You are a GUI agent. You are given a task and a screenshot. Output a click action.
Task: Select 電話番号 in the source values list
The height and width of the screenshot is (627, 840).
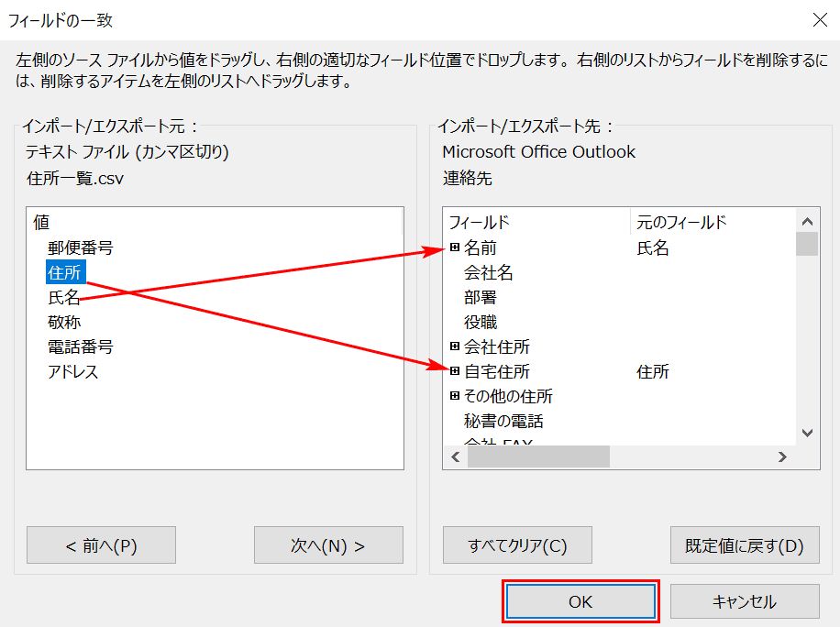(x=81, y=346)
